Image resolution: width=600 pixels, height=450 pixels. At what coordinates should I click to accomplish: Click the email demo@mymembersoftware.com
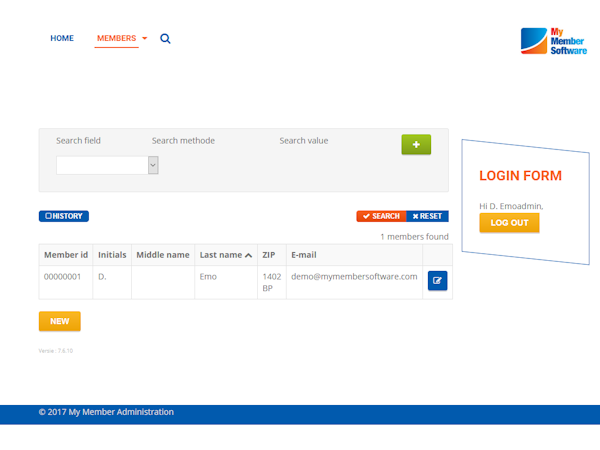tap(354, 277)
